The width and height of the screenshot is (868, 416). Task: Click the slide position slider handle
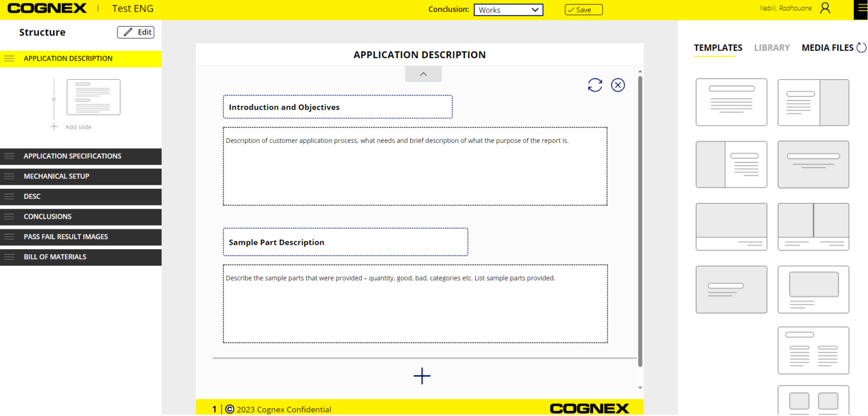54,99
